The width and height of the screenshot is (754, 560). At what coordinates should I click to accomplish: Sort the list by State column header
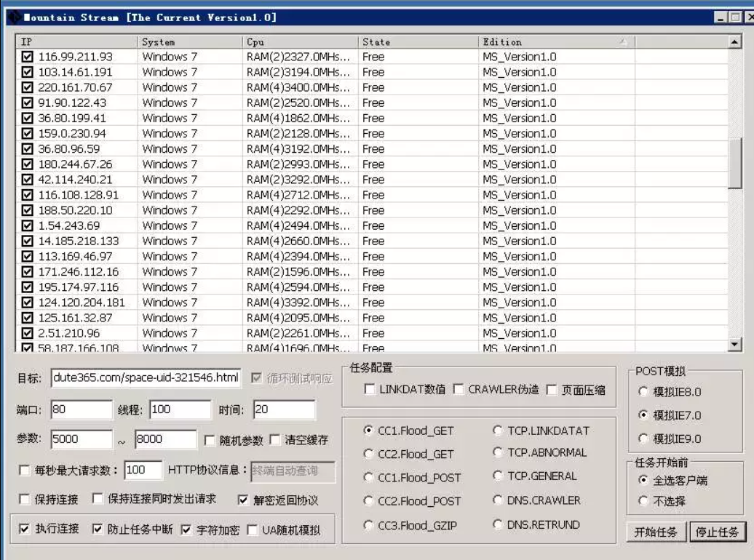[418, 42]
